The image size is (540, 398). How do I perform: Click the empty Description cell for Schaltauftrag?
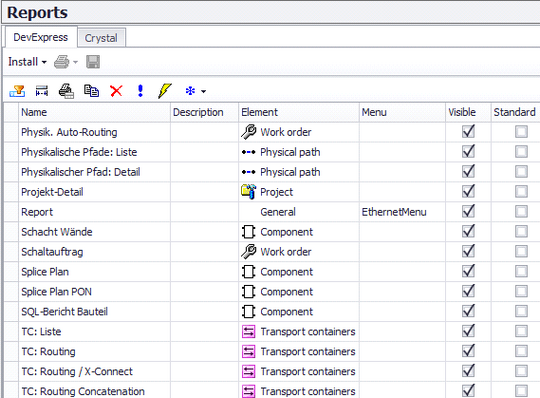tap(205, 252)
